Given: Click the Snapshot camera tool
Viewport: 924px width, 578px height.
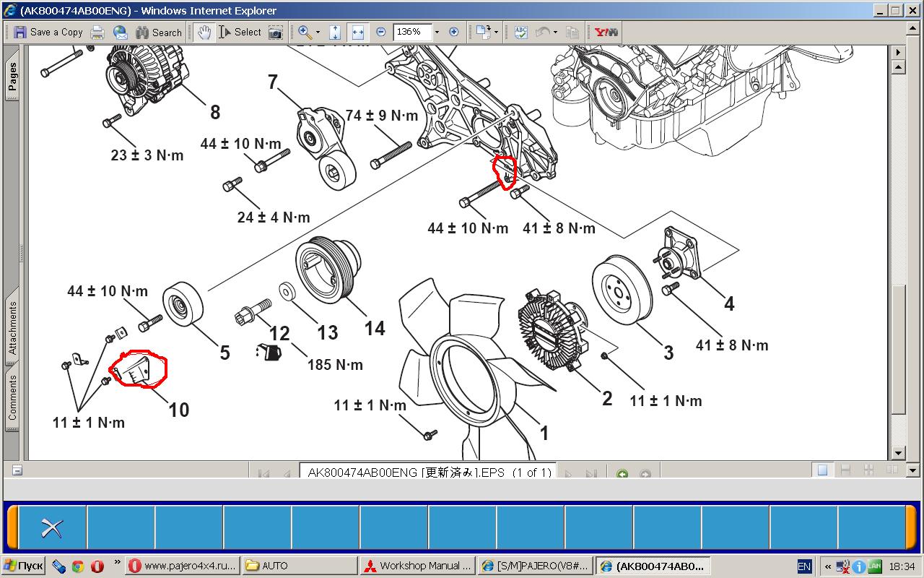Looking at the screenshot, I should pyautogui.click(x=275, y=32).
